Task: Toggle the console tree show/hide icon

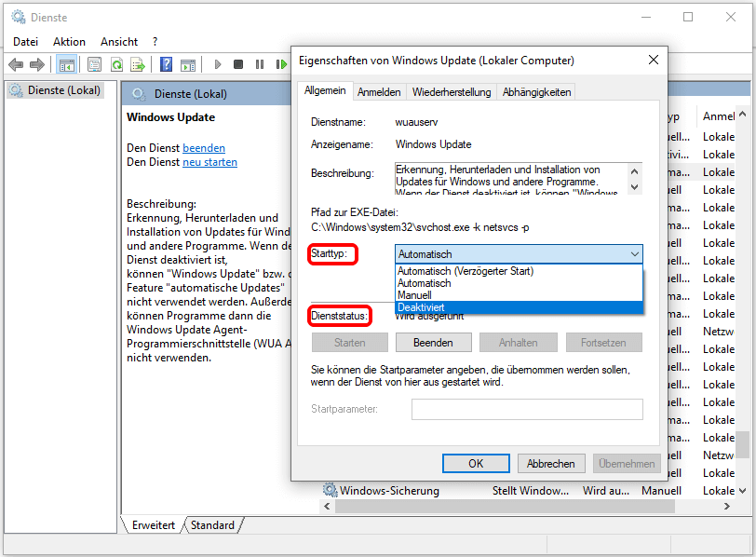Action: tap(66, 64)
